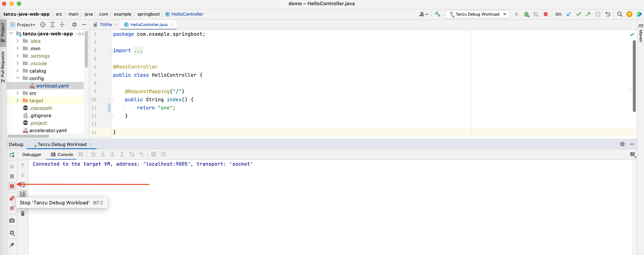644x255 pixels.
Task: Expand the target folder
Action: coord(17,101)
